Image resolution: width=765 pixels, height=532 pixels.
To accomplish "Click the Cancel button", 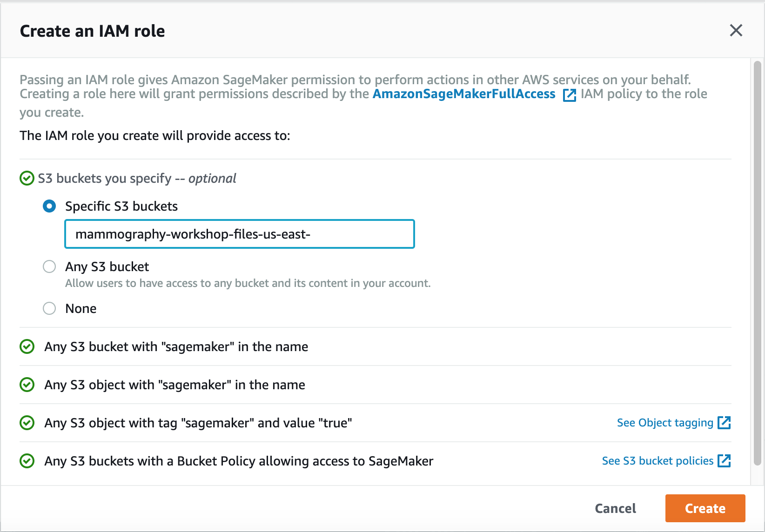I will pyautogui.click(x=615, y=508).
